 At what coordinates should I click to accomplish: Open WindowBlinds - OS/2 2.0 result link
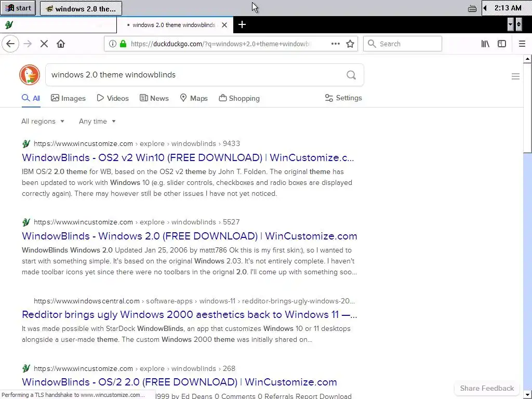coord(179,382)
